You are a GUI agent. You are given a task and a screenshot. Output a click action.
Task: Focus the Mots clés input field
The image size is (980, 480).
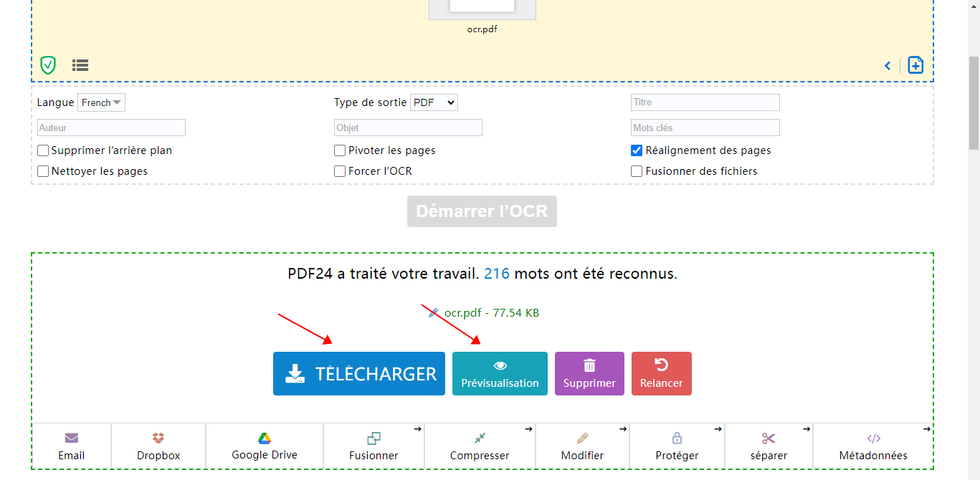(705, 128)
